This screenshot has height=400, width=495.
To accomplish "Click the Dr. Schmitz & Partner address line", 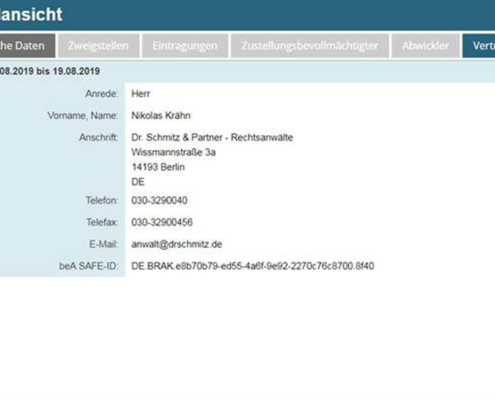I will [x=212, y=137].
